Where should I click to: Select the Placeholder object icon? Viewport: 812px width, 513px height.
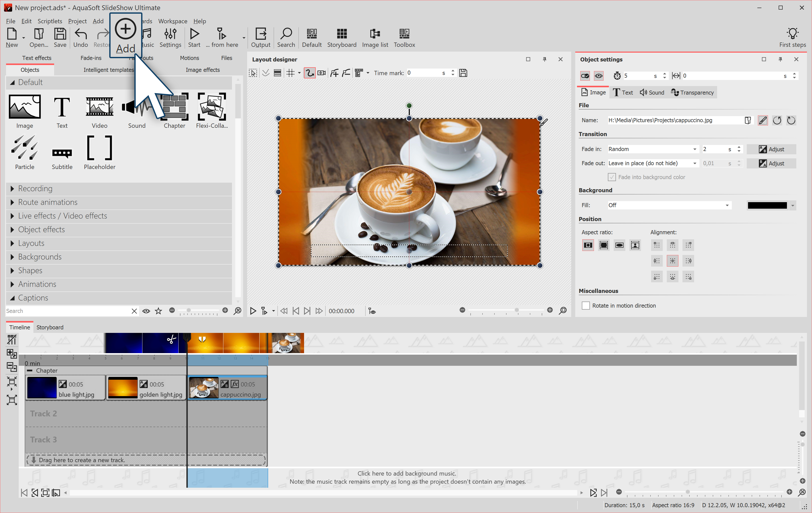point(99,148)
